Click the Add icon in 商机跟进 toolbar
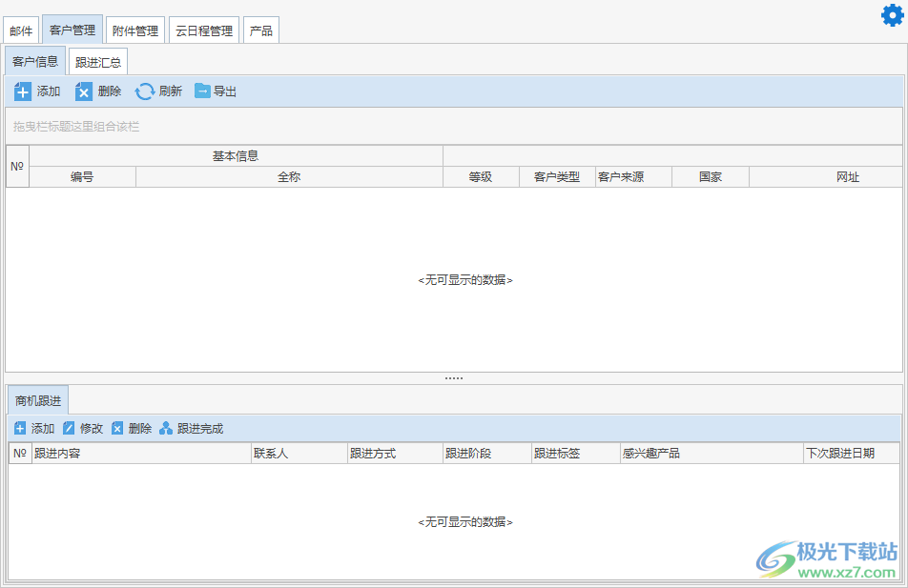This screenshot has height=588, width=908. (21, 428)
